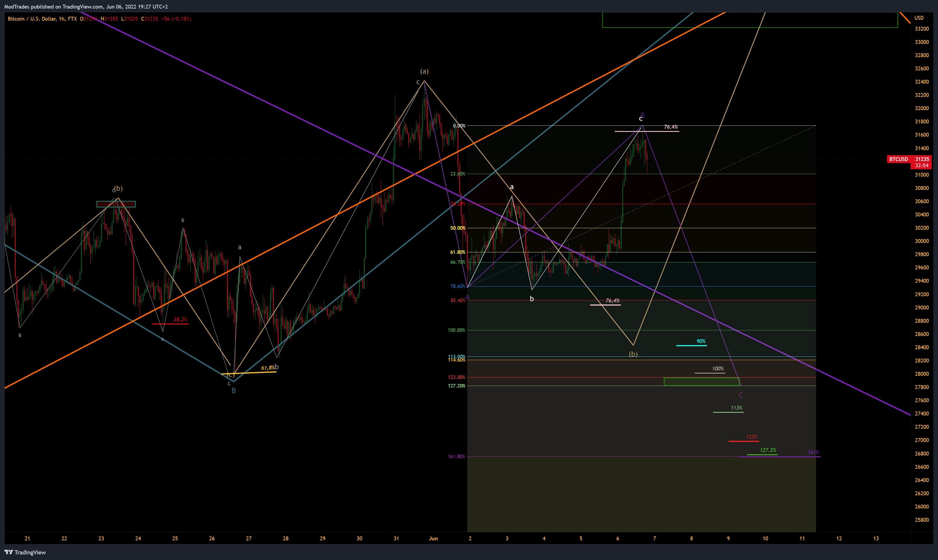The image size is (938, 560).
Task: Click the close value C31235 in legend
Action: 149,19
